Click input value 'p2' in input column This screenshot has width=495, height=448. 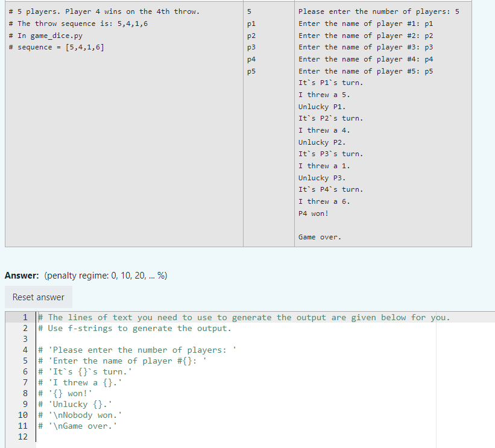[251, 36]
